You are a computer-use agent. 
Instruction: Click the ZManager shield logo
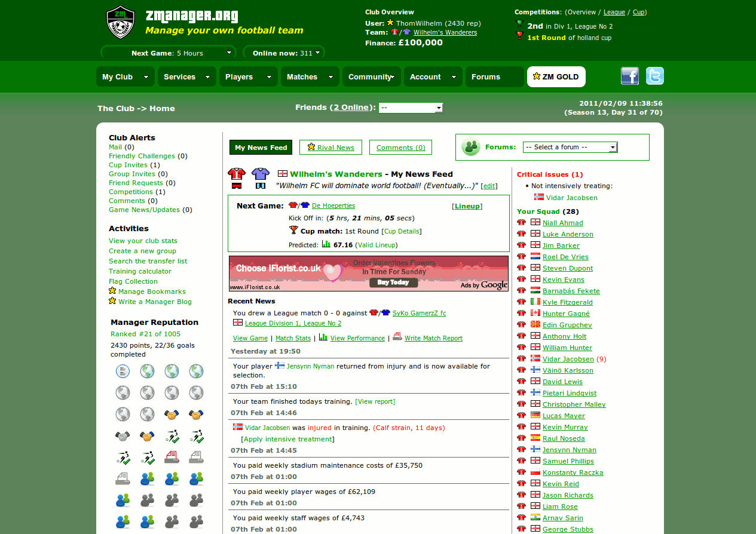tap(120, 22)
